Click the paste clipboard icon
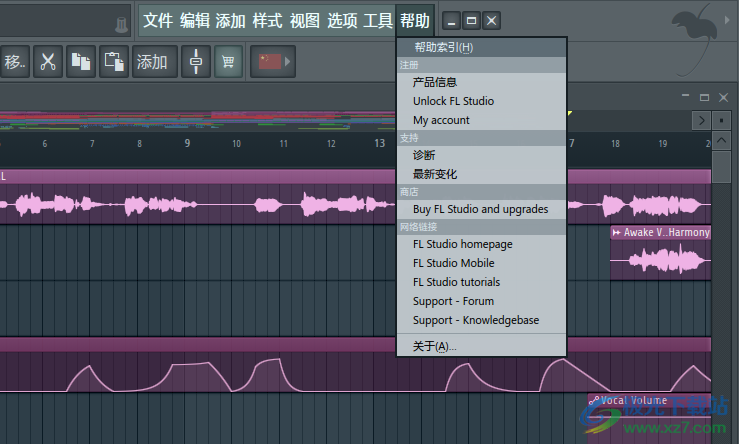 (114, 61)
